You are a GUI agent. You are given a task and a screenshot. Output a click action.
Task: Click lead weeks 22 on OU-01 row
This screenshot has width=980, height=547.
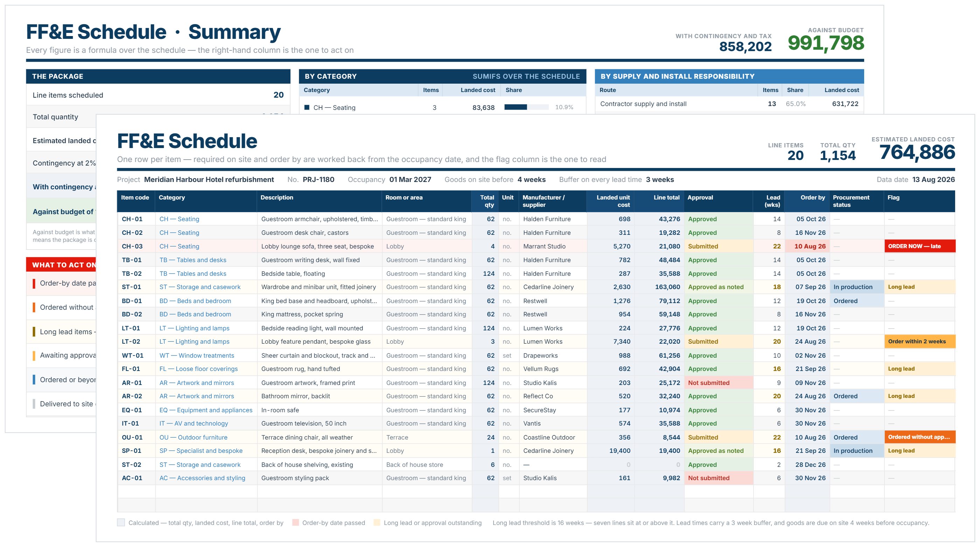776,437
